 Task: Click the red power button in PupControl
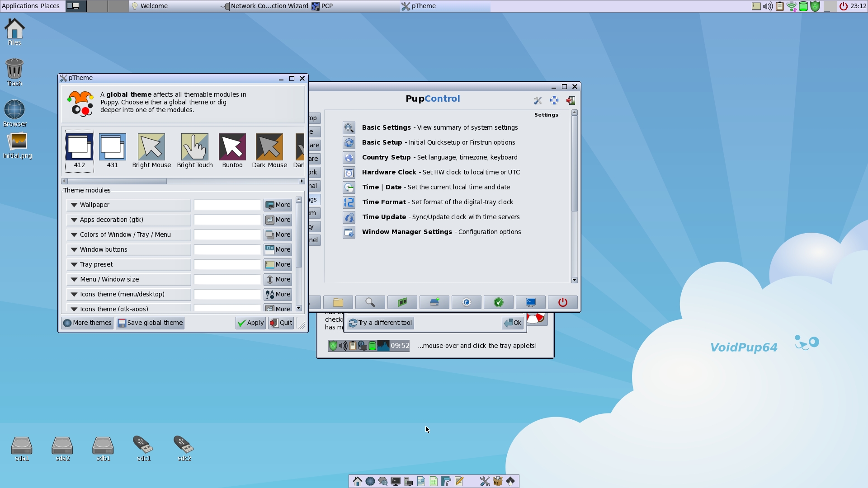562,302
